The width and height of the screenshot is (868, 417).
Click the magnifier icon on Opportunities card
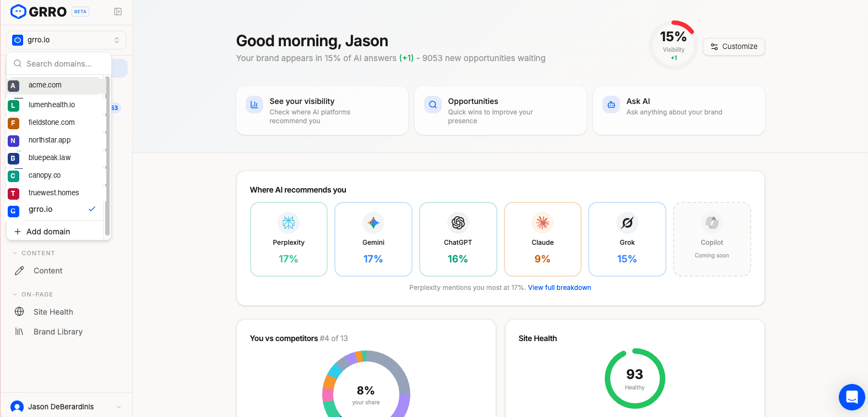(433, 105)
